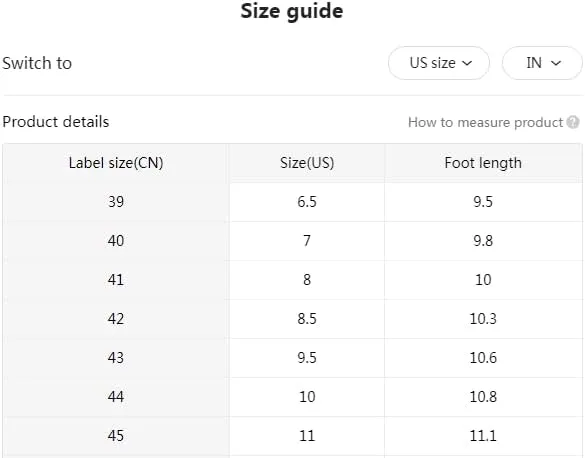Click the US size 8.5 cell

[x=307, y=319]
